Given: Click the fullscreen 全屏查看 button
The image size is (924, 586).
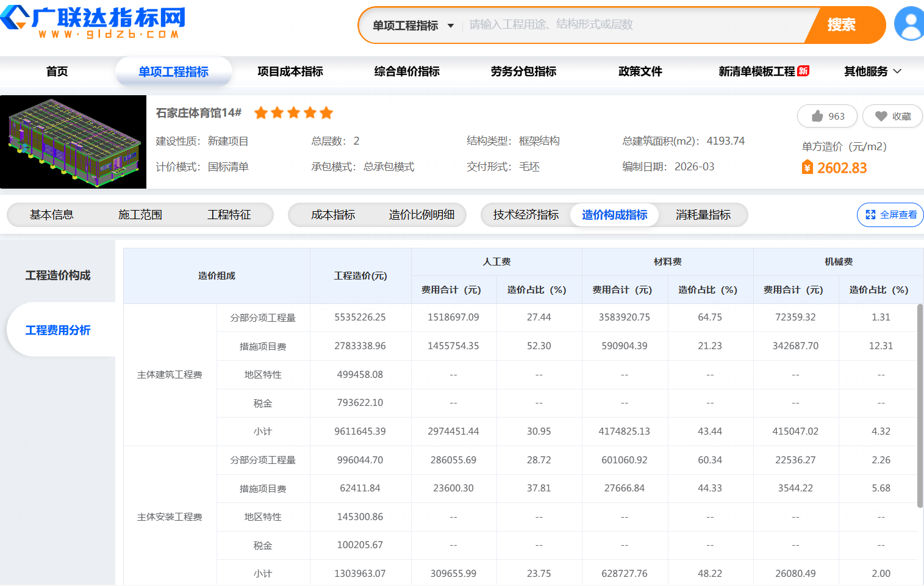Looking at the screenshot, I should point(890,215).
